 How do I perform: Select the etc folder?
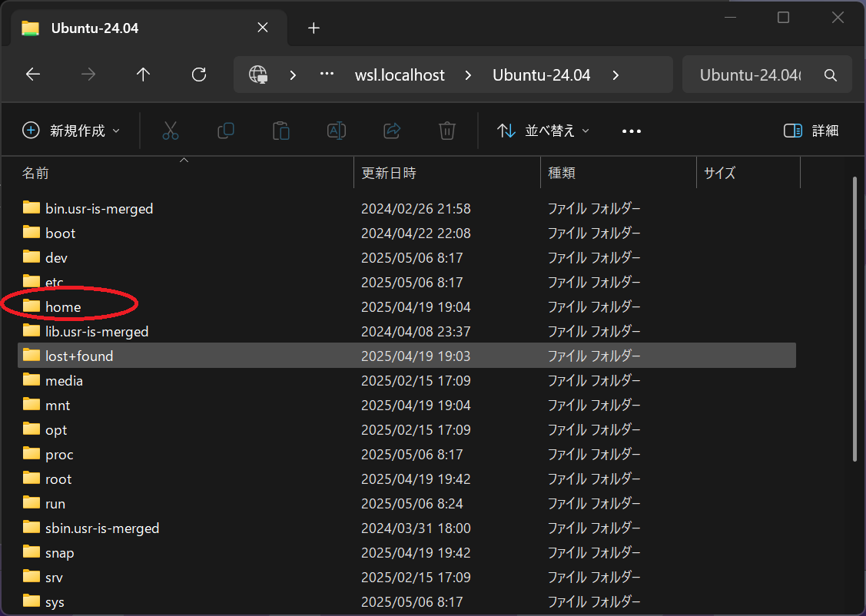click(x=406, y=282)
